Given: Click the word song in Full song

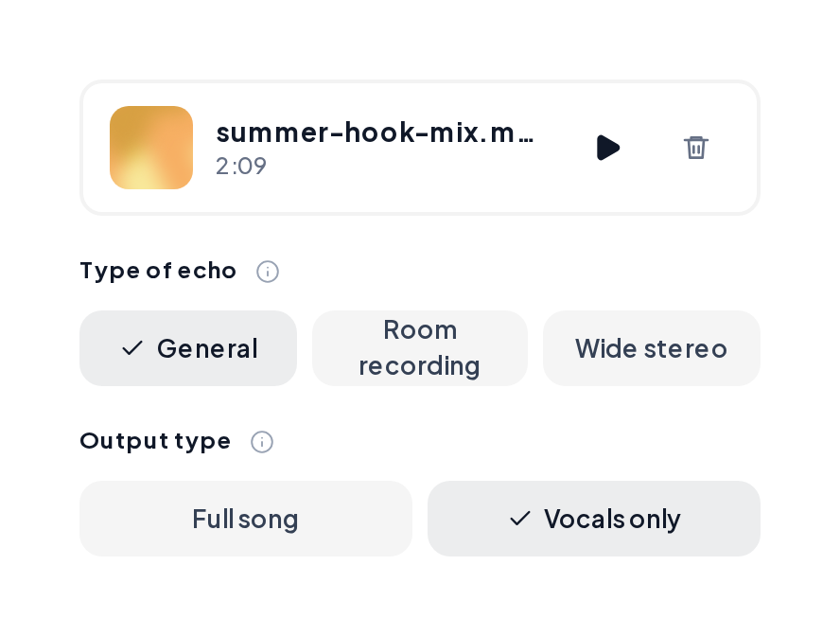Looking at the screenshot, I should tap(268, 521).
